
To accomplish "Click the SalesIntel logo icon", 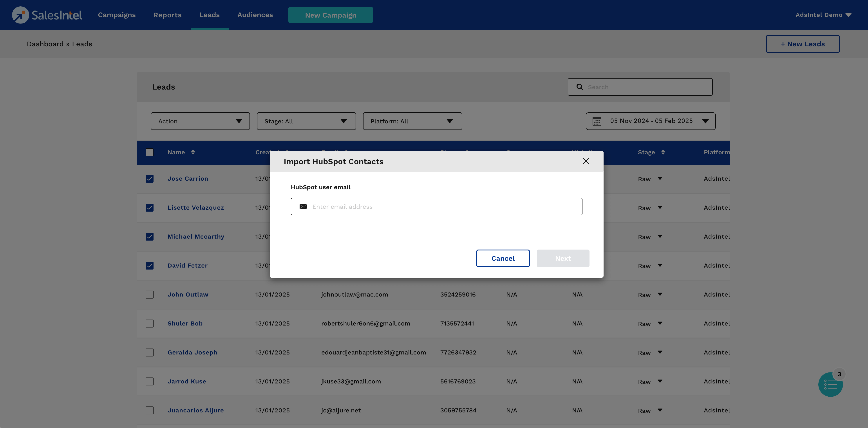I will pyautogui.click(x=20, y=15).
